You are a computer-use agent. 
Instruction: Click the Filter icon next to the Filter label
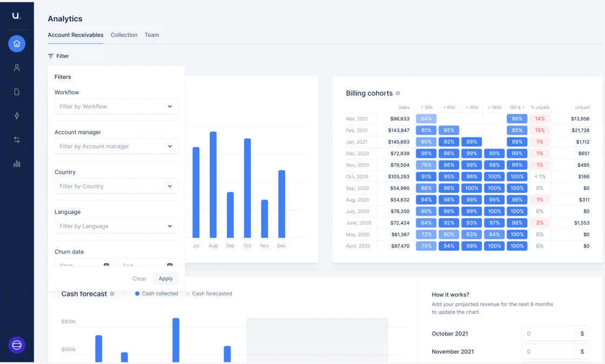[51, 56]
